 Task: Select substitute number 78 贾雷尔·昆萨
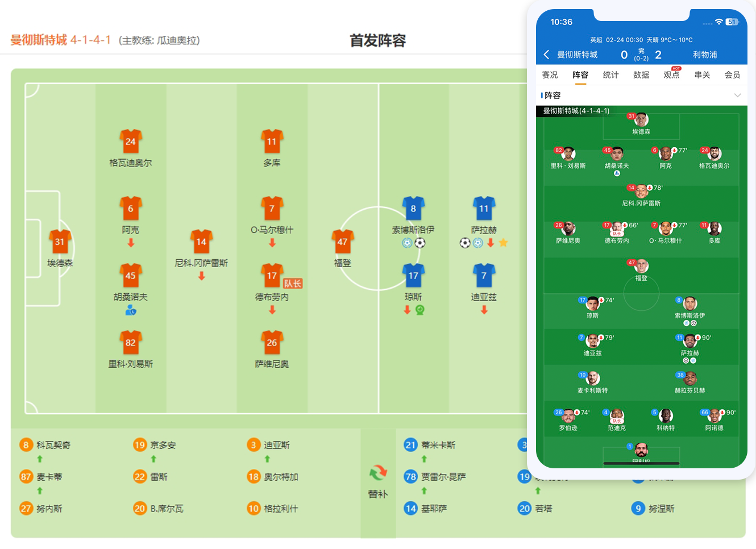435,477
